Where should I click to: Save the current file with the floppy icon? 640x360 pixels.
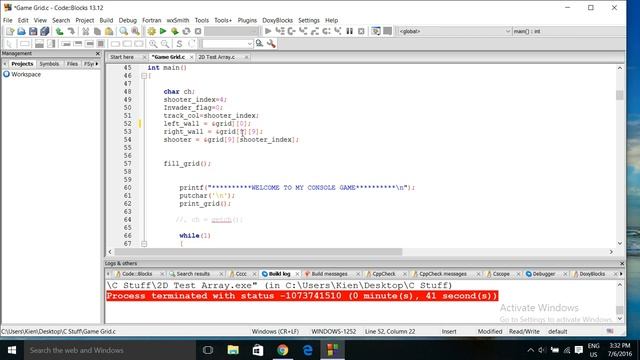(33, 31)
